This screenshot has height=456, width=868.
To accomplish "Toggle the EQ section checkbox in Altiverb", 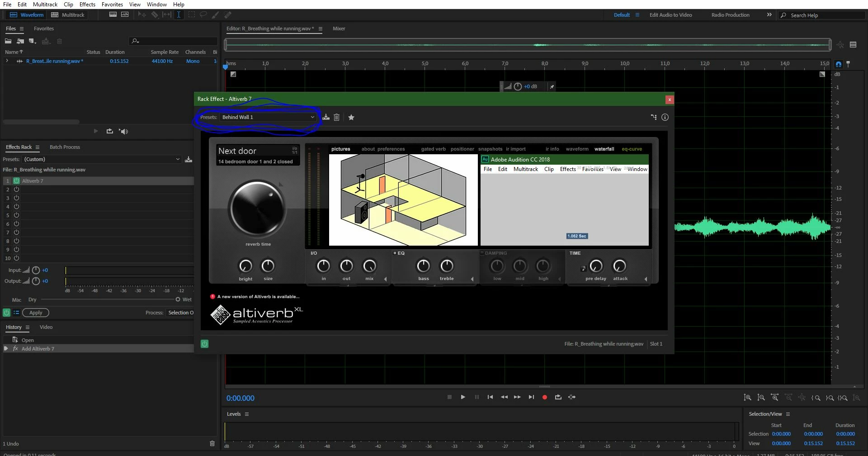I will [395, 253].
